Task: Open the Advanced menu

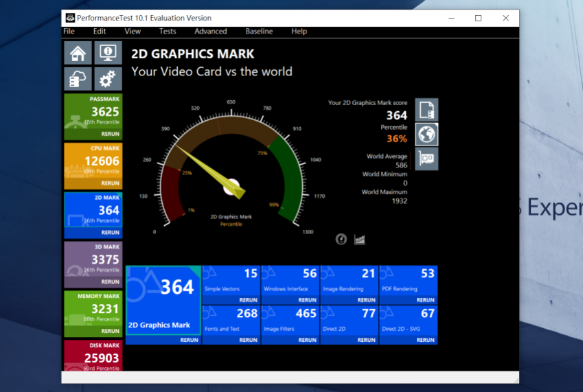Action: tap(210, 31)
